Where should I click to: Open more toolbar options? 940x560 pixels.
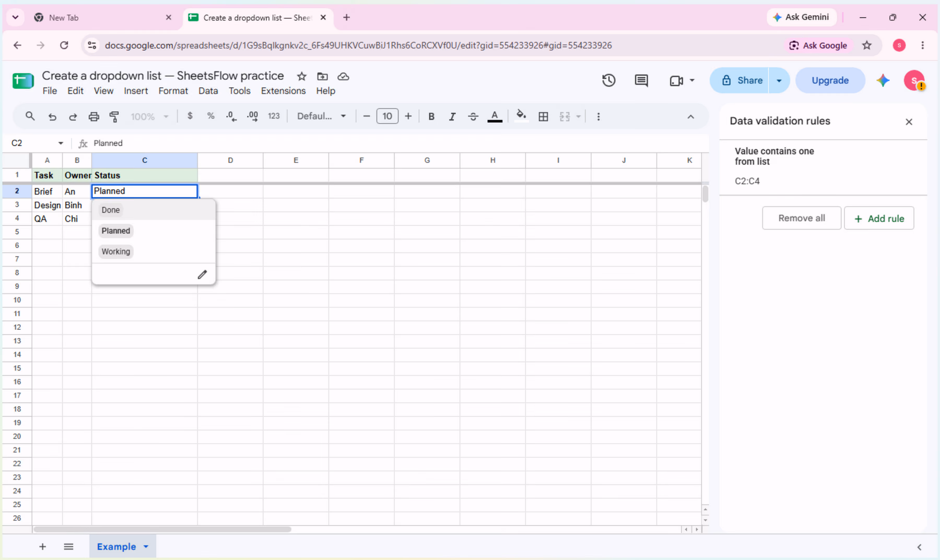(598, 116)
